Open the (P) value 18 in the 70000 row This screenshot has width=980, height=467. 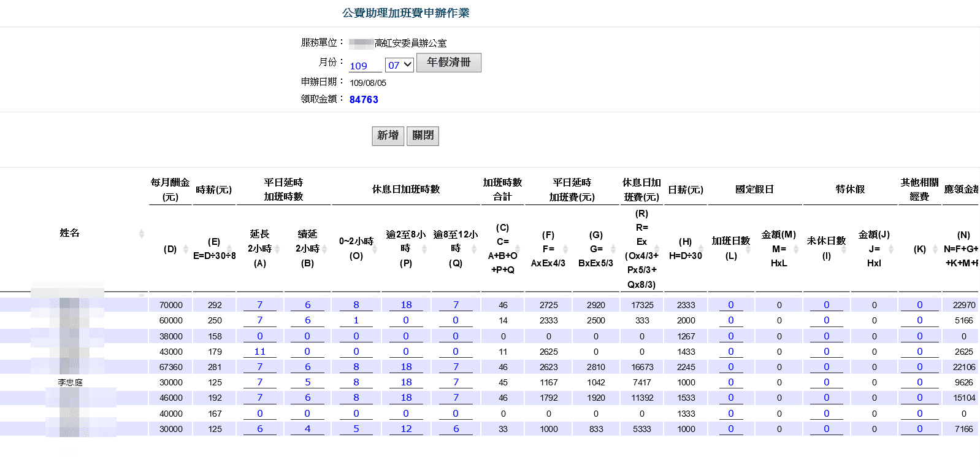(406, 305)
